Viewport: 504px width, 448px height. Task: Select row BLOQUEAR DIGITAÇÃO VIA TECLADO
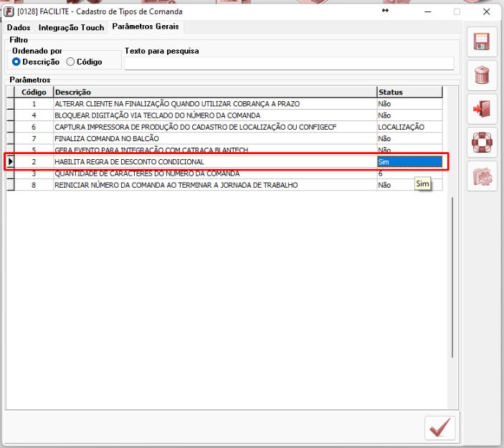coord(224,115)
